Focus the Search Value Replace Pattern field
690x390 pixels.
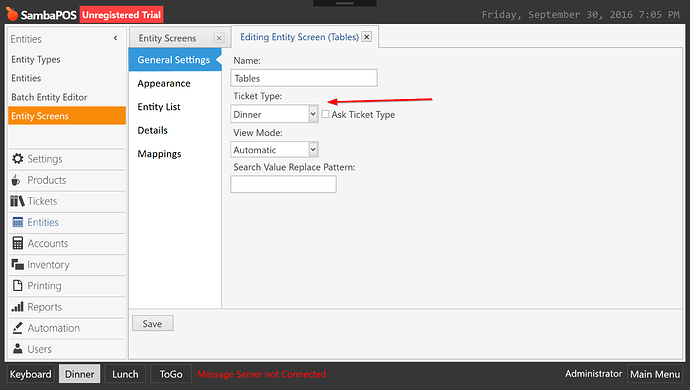pyautogui.click(x=283, y=184)
